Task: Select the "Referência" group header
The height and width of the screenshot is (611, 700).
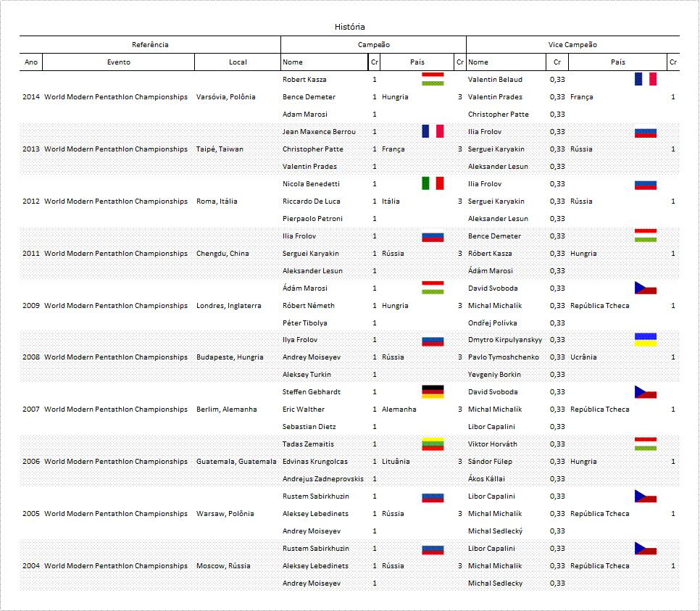Action: (x=150, y=45)
